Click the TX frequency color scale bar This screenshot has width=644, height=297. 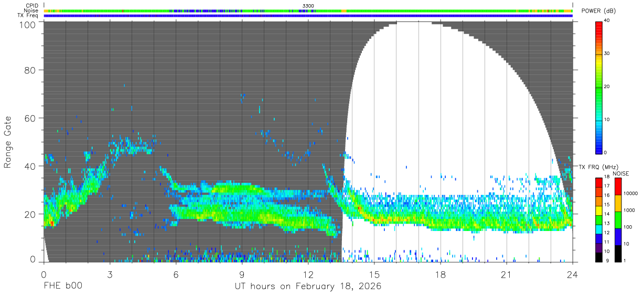tap(598, 219)
